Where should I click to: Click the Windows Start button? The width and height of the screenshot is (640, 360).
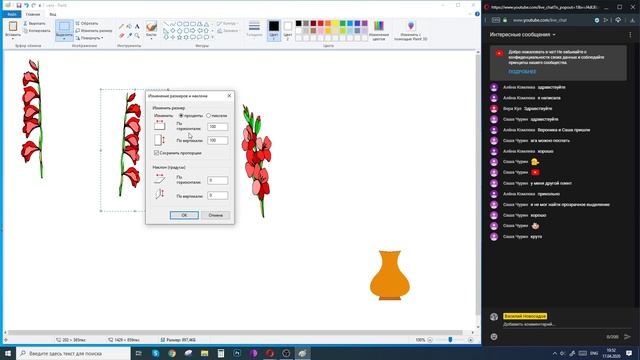point(8,353)
